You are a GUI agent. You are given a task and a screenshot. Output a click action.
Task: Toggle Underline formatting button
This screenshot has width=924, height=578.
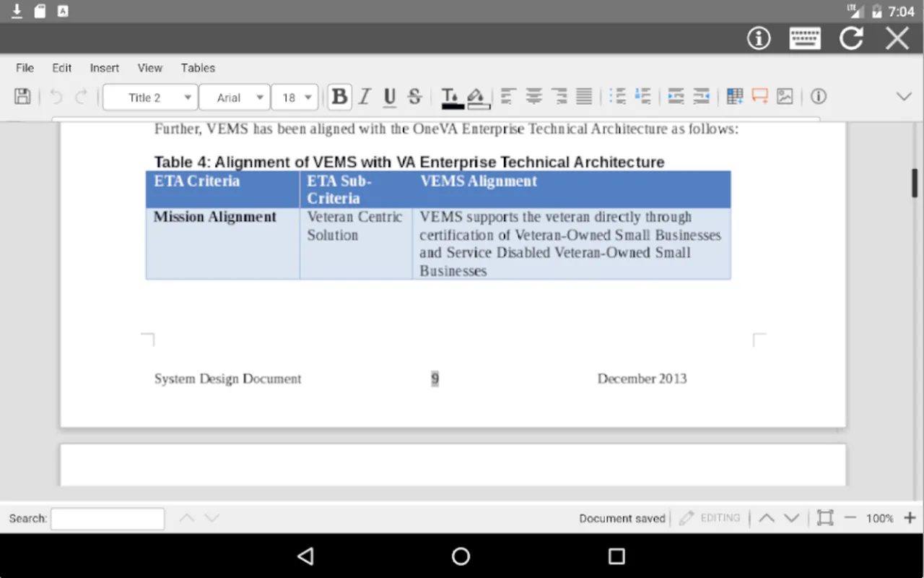coord(390,97)
